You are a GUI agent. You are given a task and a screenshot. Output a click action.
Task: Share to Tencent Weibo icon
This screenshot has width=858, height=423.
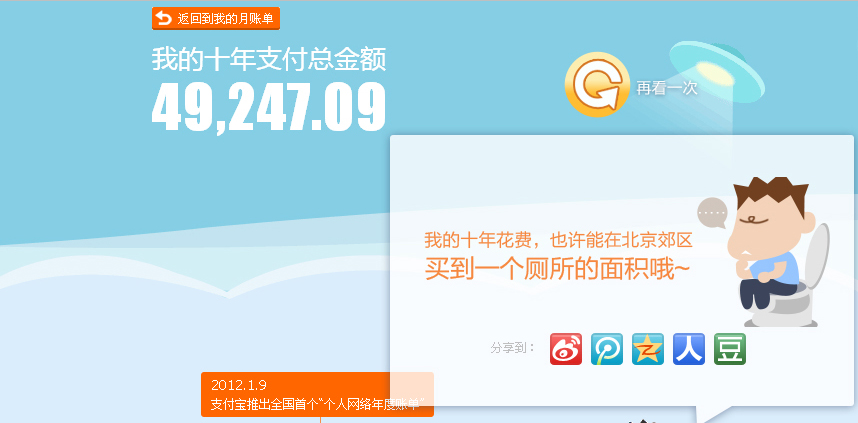(607, 349)
